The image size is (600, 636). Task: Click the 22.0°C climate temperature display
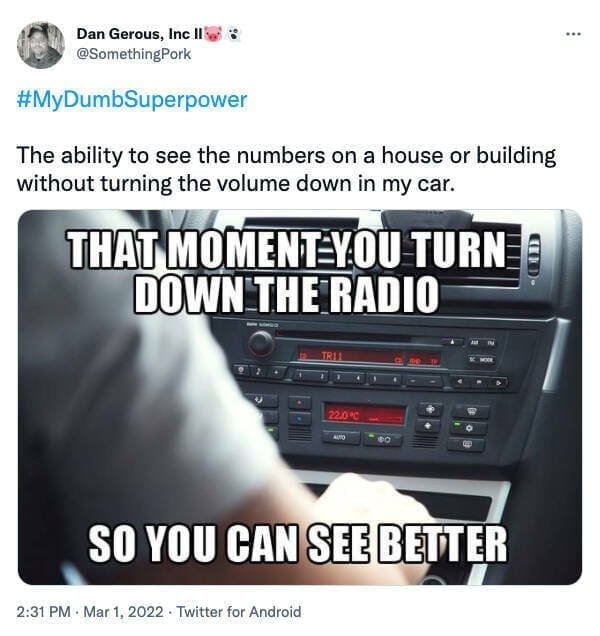pyautogui.click(x=364, y=414)
